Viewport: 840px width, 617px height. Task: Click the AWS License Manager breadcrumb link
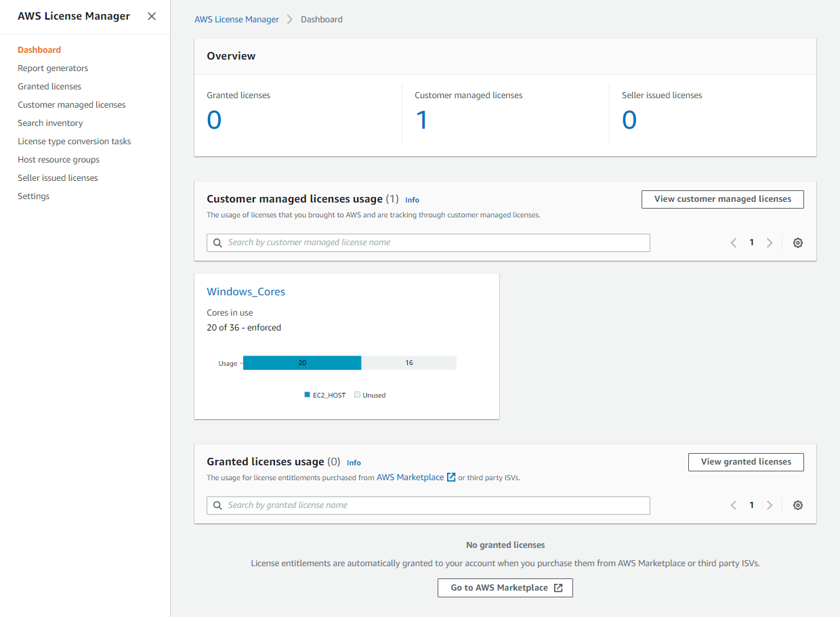(236, 19)
